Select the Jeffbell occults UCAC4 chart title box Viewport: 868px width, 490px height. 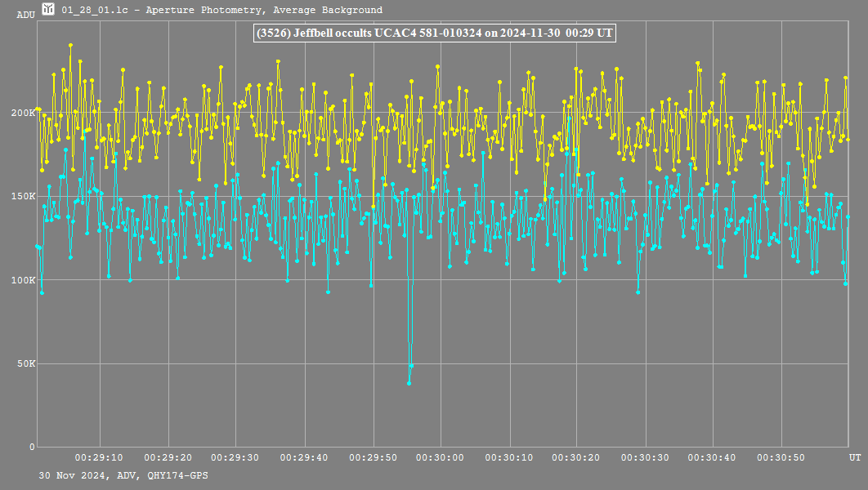[434, 33]
